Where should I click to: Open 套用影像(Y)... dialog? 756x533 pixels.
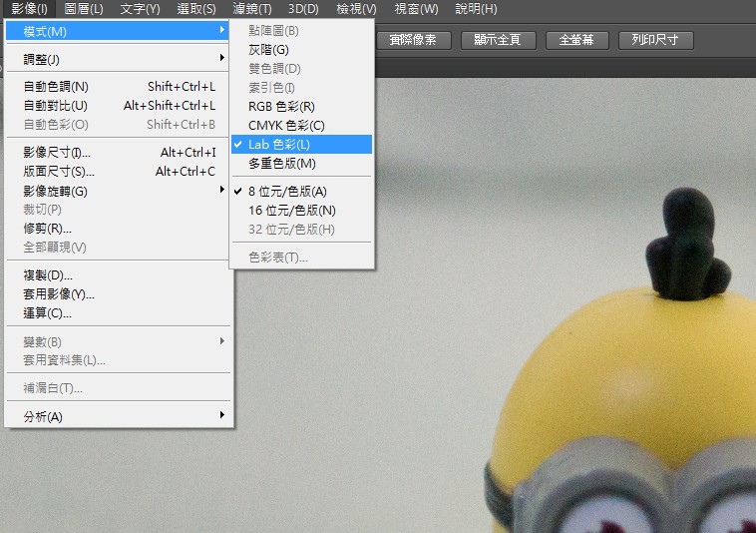[x=117, y=293]
